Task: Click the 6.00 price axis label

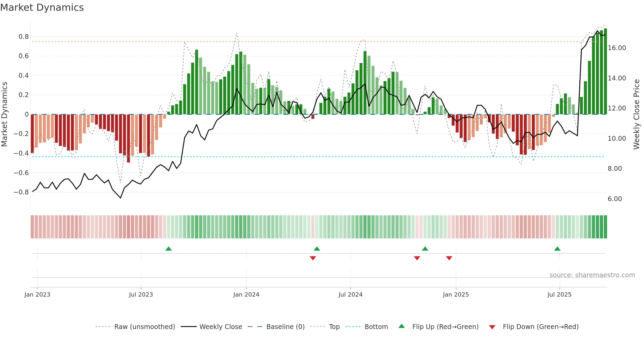Action: click(615, 199)
